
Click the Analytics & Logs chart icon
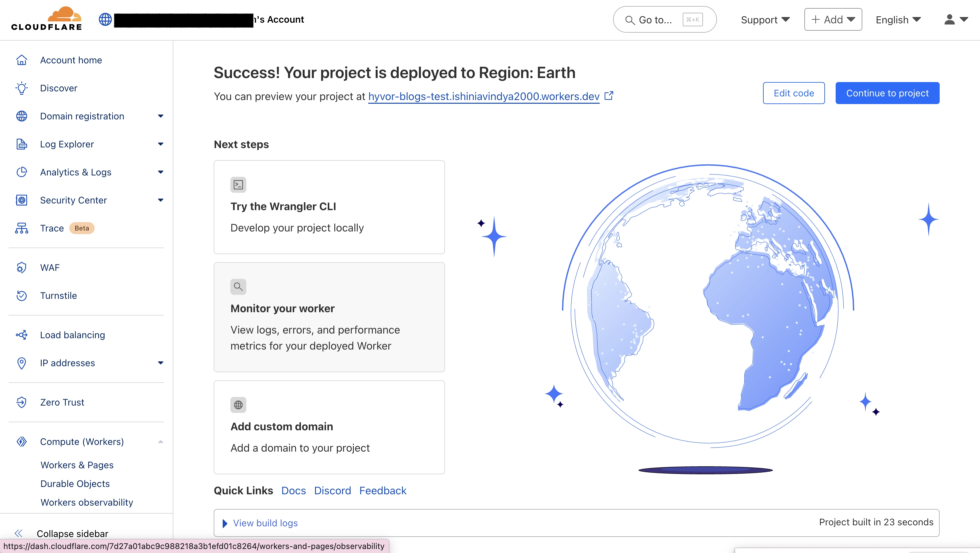(22, 172)
